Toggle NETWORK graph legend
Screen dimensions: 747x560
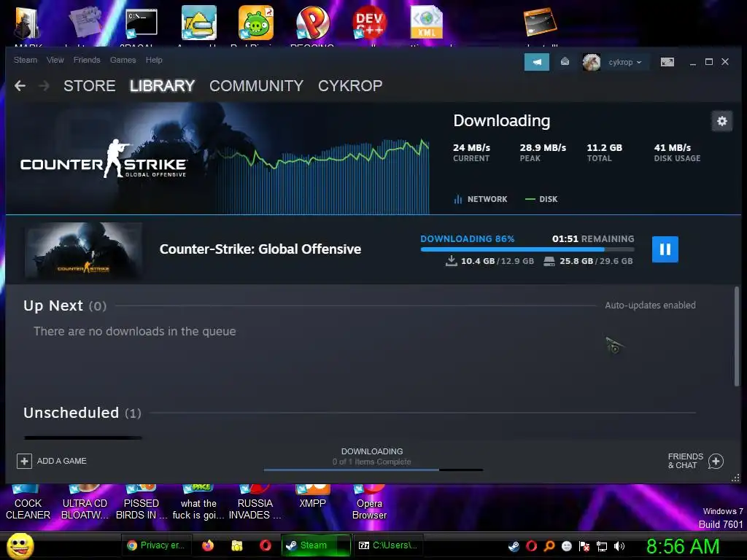pos(480,199)
